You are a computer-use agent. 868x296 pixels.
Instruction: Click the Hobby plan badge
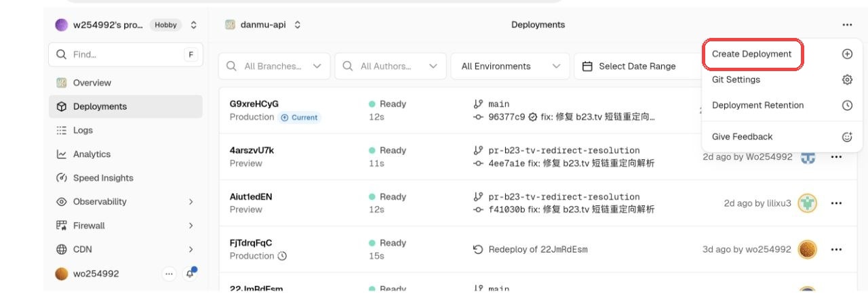(x=165, y=25)
